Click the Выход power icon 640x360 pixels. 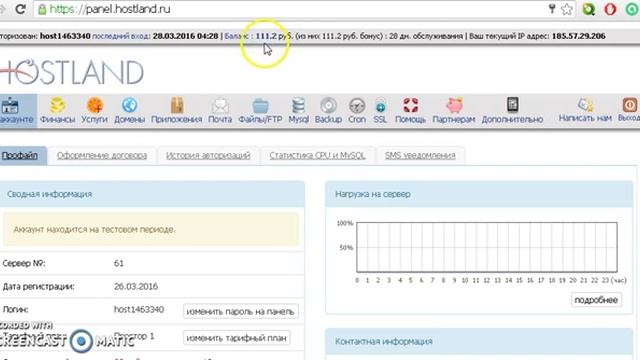[x=630, y=105]
